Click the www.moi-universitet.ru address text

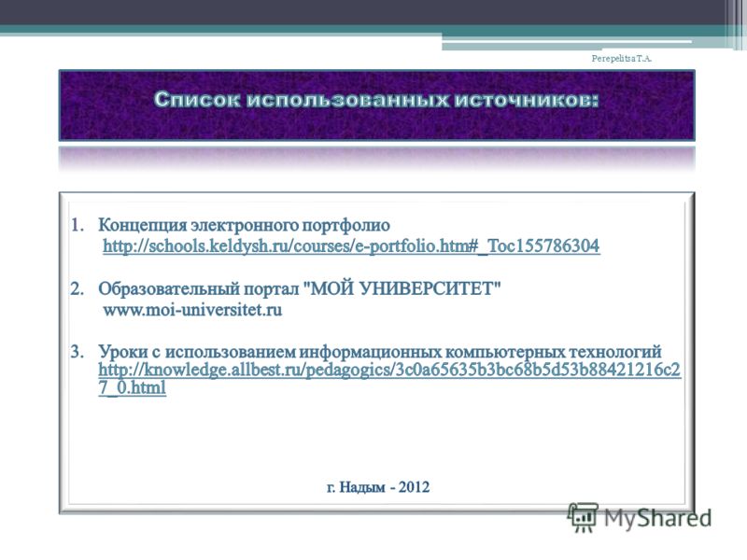point(192,310)
